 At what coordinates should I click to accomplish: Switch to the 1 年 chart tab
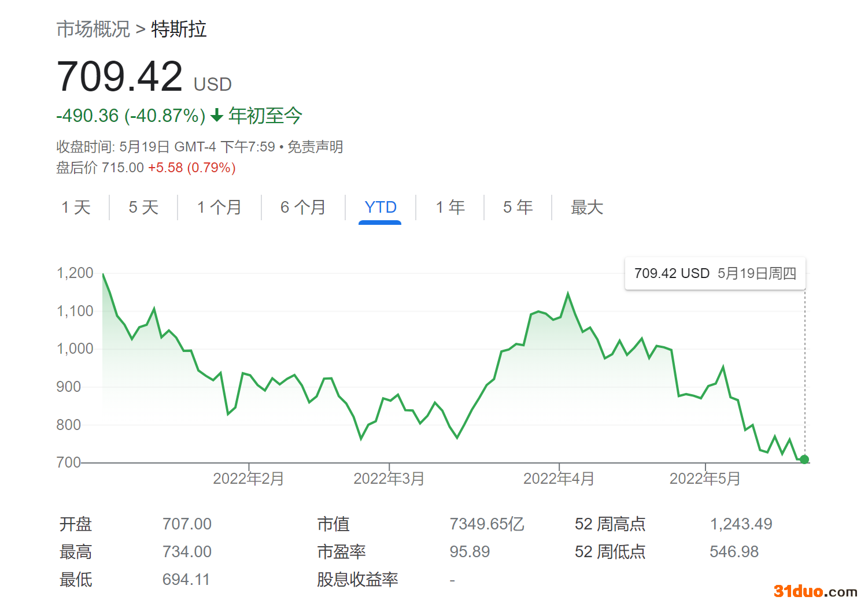tap(450, 207)
